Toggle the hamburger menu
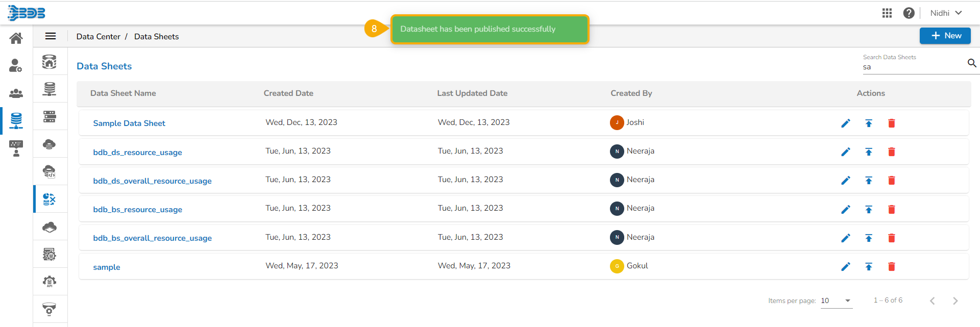The image size is (980, 327). (x=51, y=36)
